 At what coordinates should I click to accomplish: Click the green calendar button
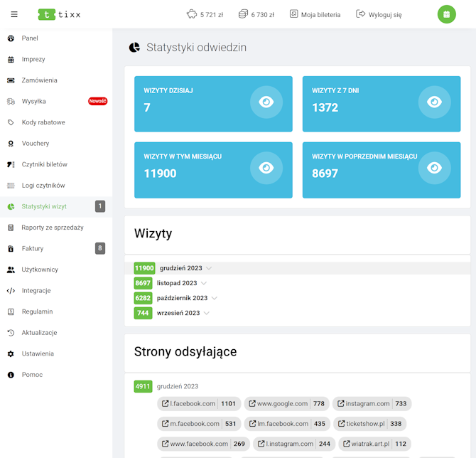[446, 14]
